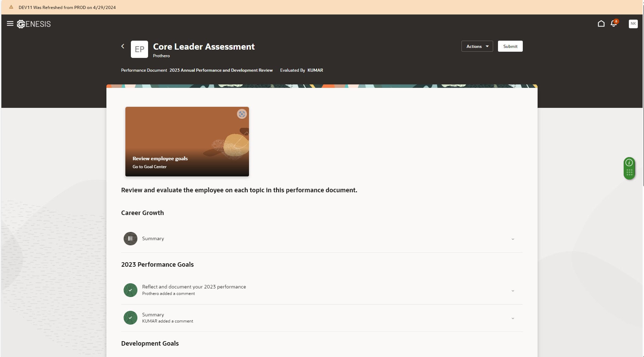The width and height of the screenshot is (644, 357).
Task: Expand the Reflect and document 2023 performance topic
Action: click(513, 290)
